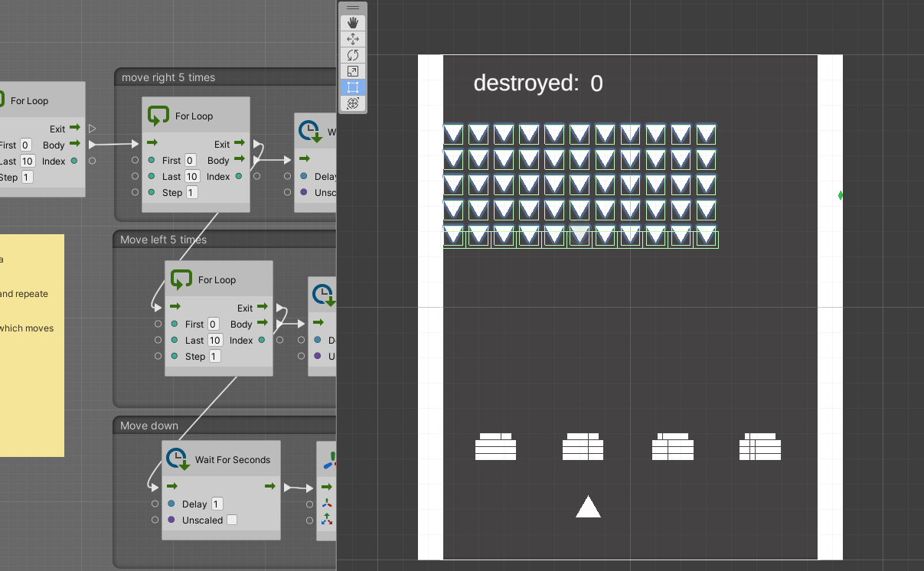Select the 'destroyed: 0' score text
This screenshot has height=571, width=924.
[538, 83]
